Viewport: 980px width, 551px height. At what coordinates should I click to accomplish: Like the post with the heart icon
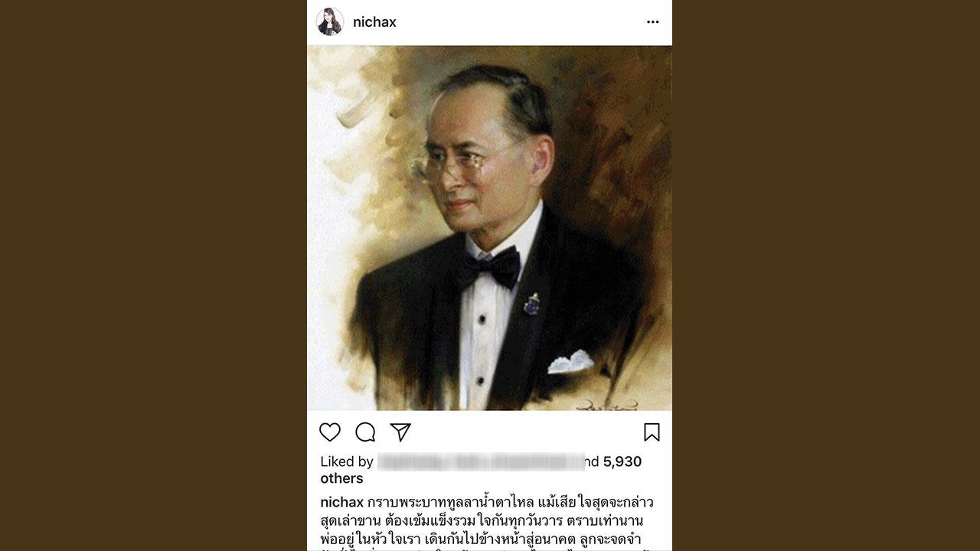pos(330,432)
